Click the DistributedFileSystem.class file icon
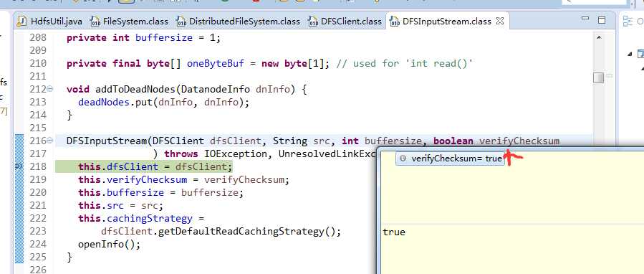 pyautogui.click(x=181, y=21)
